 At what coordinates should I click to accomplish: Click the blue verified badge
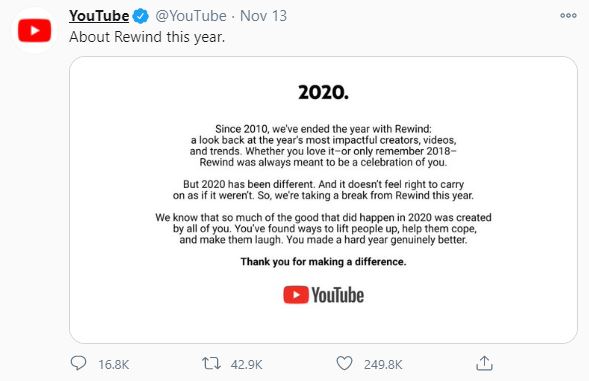coord(141,16)
